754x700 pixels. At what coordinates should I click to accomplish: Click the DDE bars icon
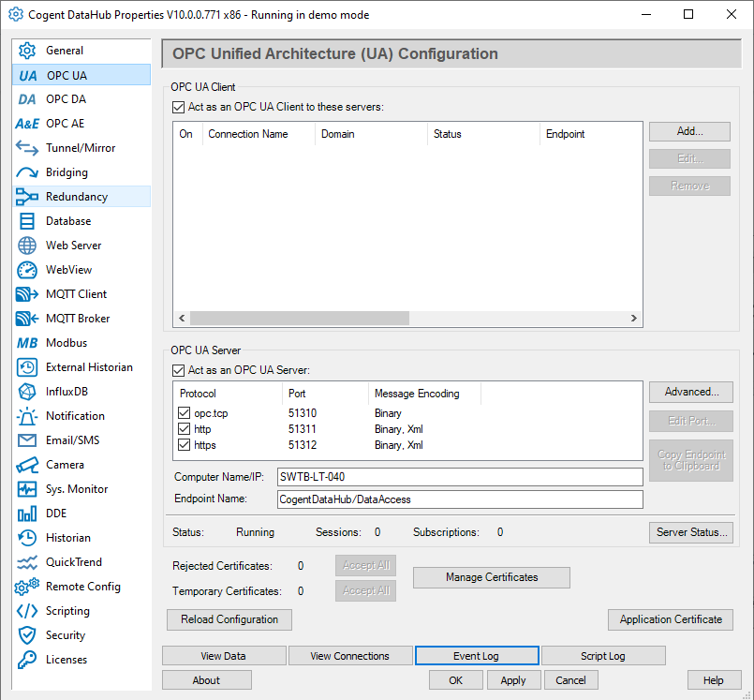pyautogui.click(x=27, y=514)
